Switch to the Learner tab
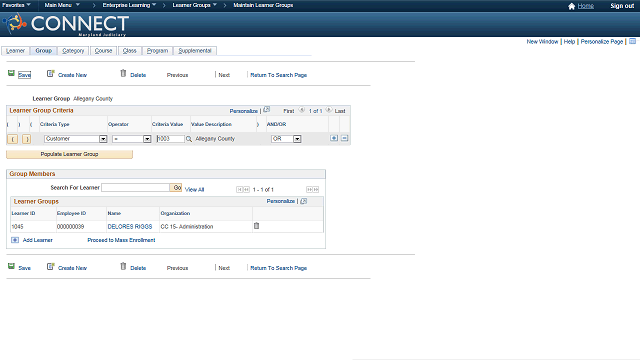The width and height of the screenshot is (640, 360). tap(16, 51)
